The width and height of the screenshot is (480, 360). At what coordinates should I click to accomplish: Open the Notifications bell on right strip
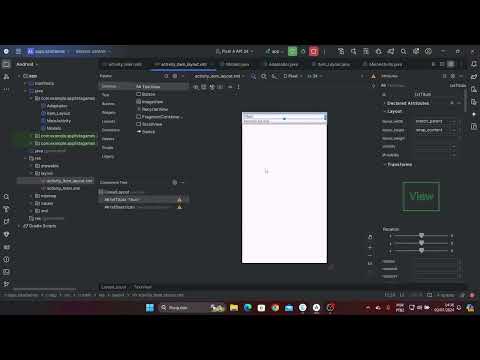[x=474, y=64]
